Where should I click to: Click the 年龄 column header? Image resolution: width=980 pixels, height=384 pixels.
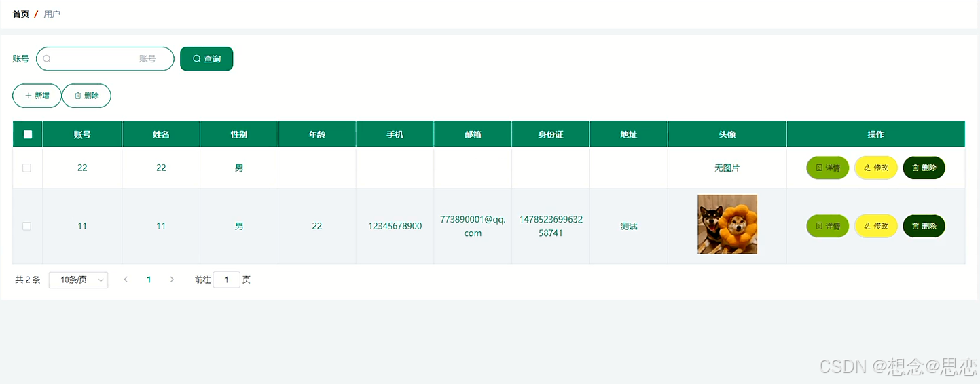tap(317, 134)
